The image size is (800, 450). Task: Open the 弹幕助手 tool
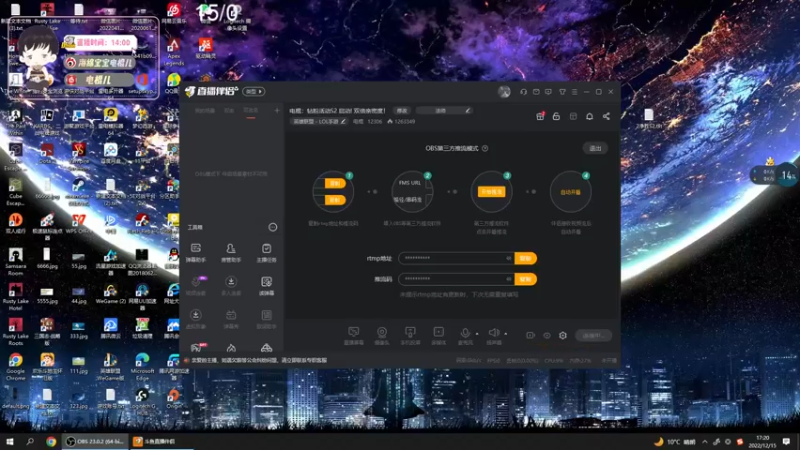coord(196,253)
